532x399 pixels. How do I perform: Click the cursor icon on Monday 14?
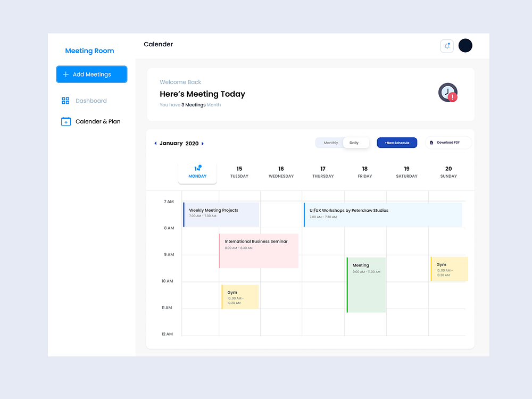[x=201, y=165]
